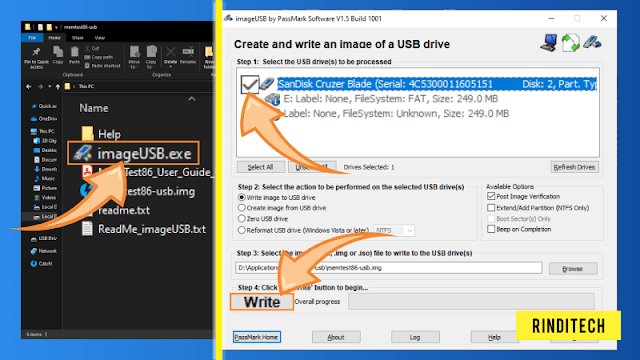The image size is (640, 360).
Task: Click the Help button in imageUSB
Action: click(494, 337)
